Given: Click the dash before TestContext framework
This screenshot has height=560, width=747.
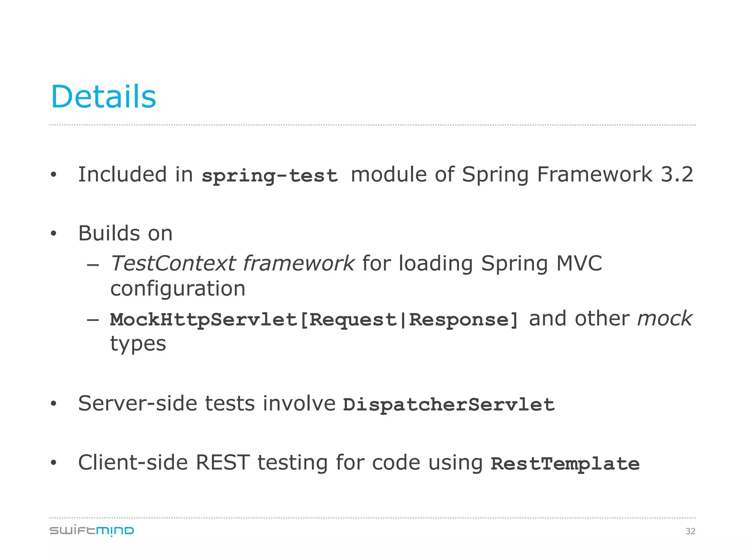Looking at the screenshot, I should point(93,265).
